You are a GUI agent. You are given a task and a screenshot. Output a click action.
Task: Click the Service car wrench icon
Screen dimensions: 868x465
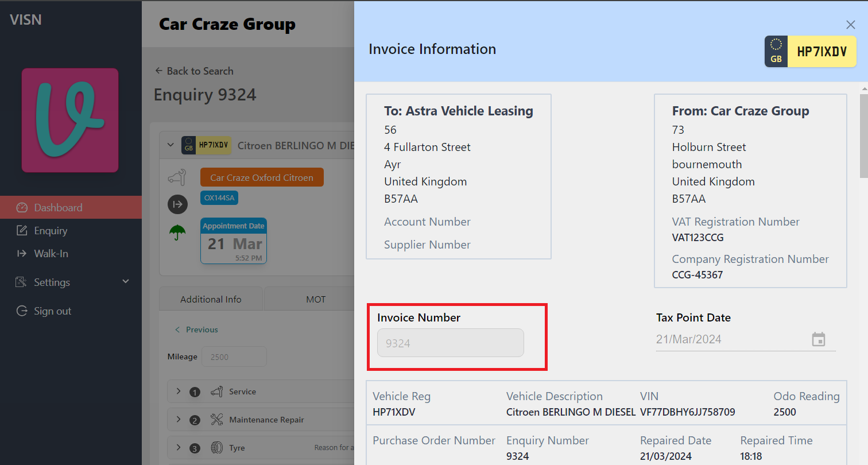click(x=216, y=392)
